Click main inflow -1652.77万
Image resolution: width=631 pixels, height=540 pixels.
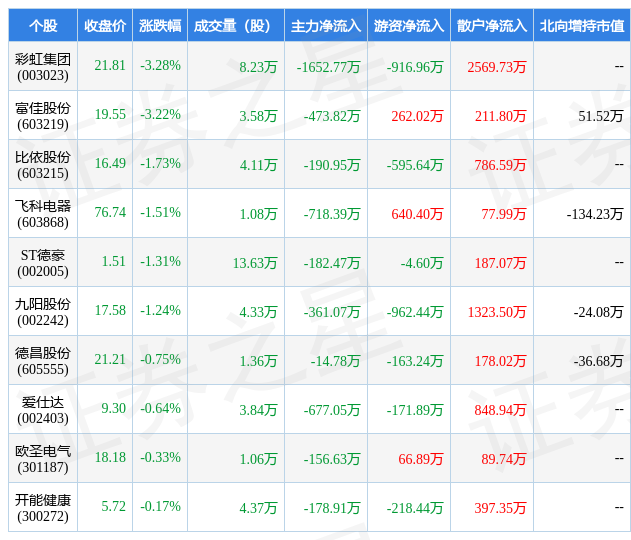click(x=328, y=67)
